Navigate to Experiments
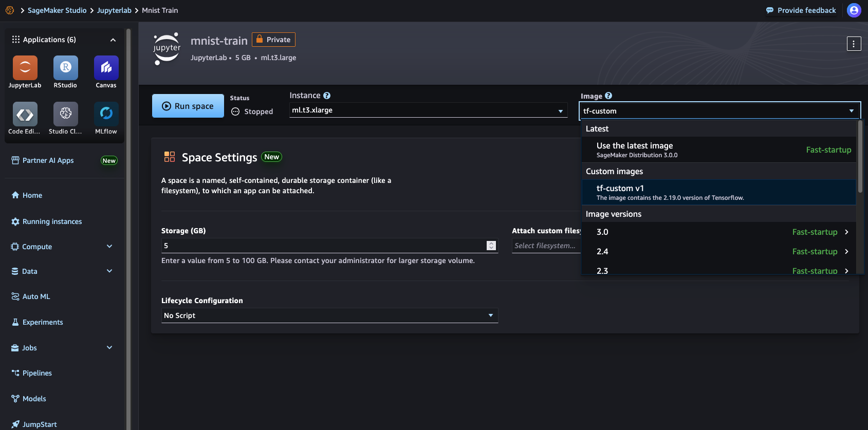This screenshot has height=430, width=868. (x=37, y=322)
